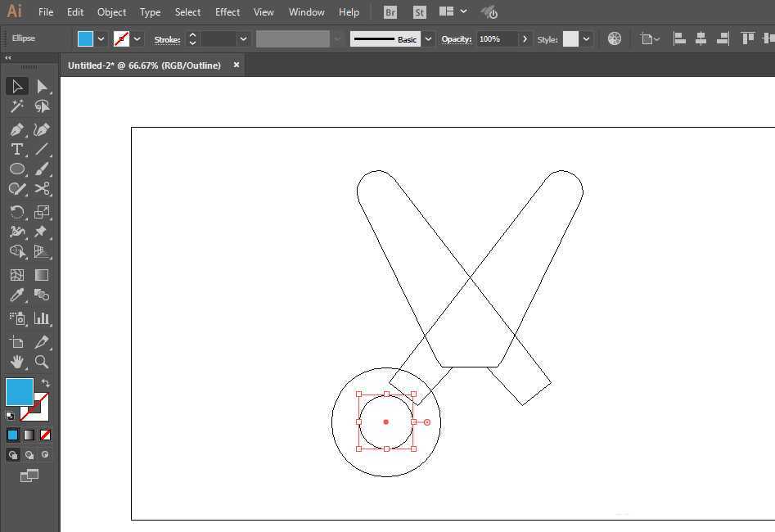Open Adobe Bridge via Br icon

(390, 12)
